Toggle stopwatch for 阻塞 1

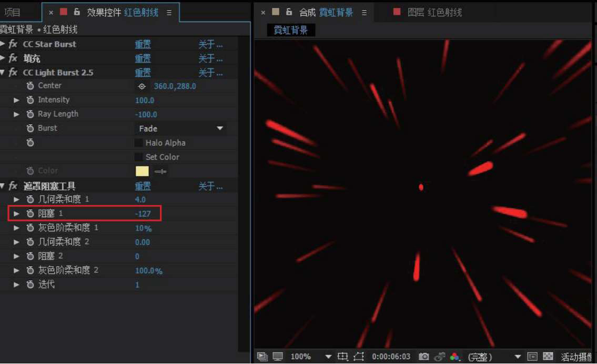point(31,214)
